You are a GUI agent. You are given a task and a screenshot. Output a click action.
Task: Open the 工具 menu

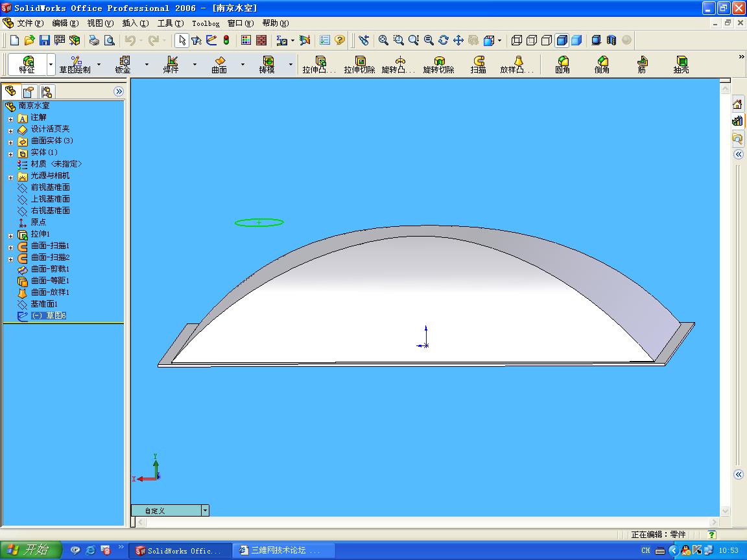pyautogui.click(x=171, y=23)
